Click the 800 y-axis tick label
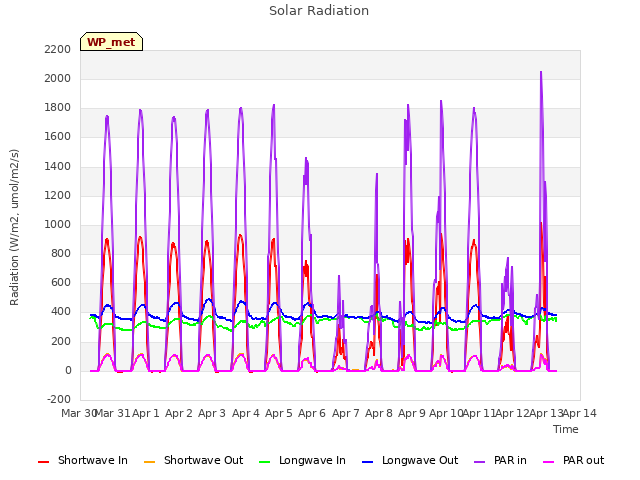Image resolution: width=640 pixels, height=480 pixels. coord(61,253)
